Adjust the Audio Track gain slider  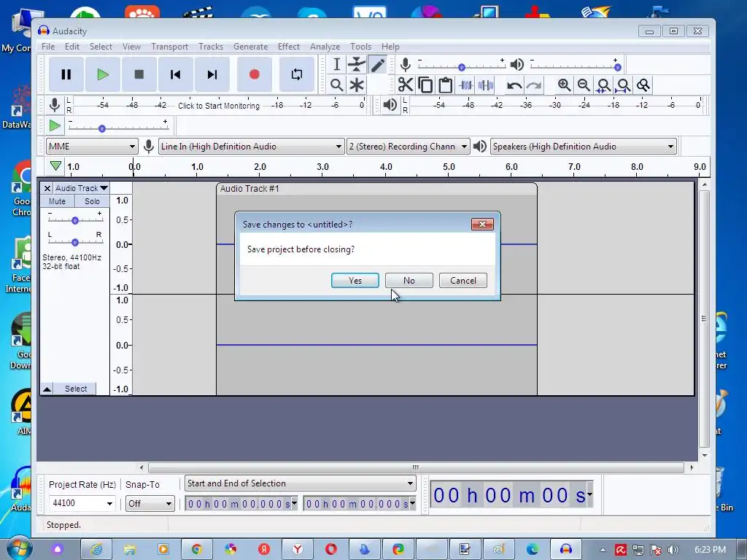tap(75, 220)
